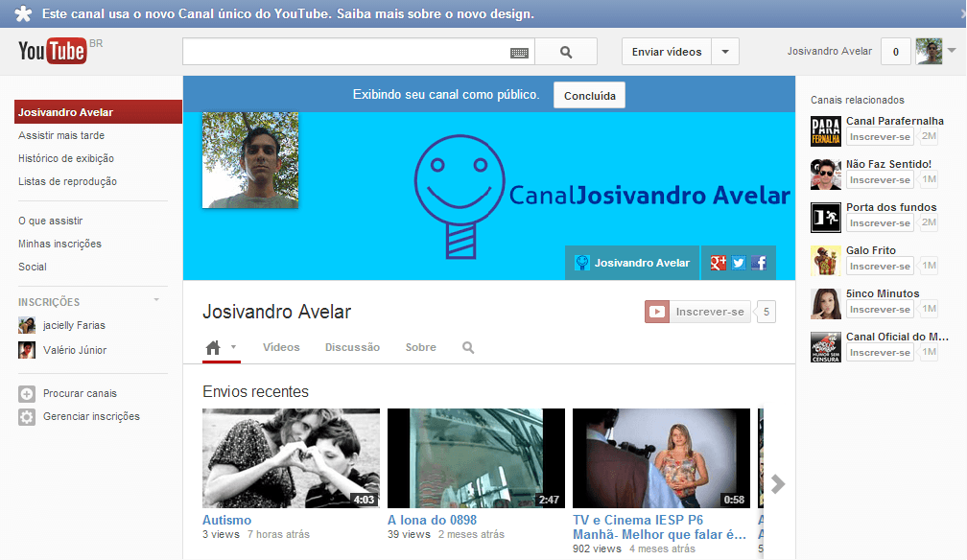The width and height of the screenshot is (967, 560).
Task: Open the Twitter icon on banner
Action: 739,263
